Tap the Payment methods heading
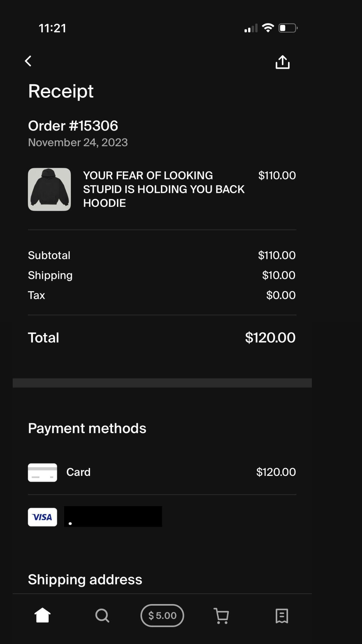The image size is (362, 644). tap(87, 428)
